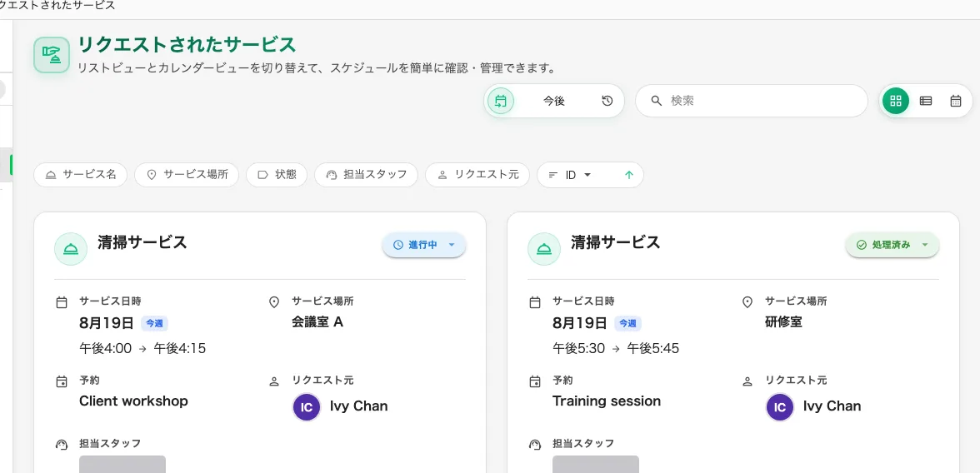Click 清掃サービス title on 進行中 card

pos(142,242)
